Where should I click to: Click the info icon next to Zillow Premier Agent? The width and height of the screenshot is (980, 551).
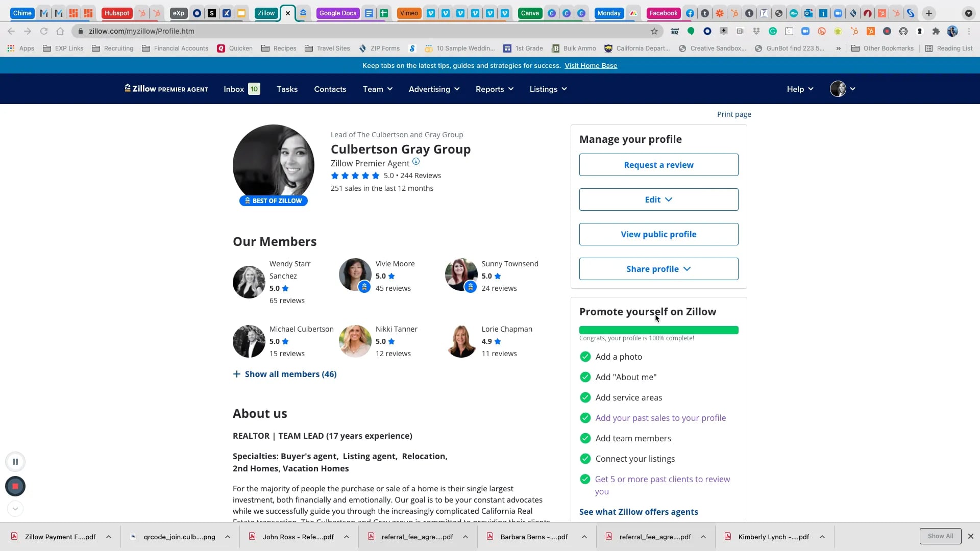[416, 161]
